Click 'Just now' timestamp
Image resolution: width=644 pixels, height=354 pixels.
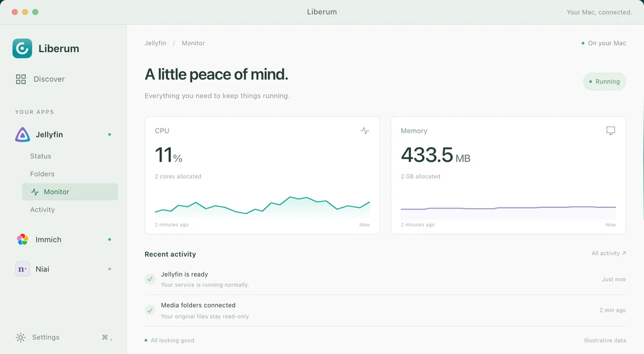tap(614, 279)
